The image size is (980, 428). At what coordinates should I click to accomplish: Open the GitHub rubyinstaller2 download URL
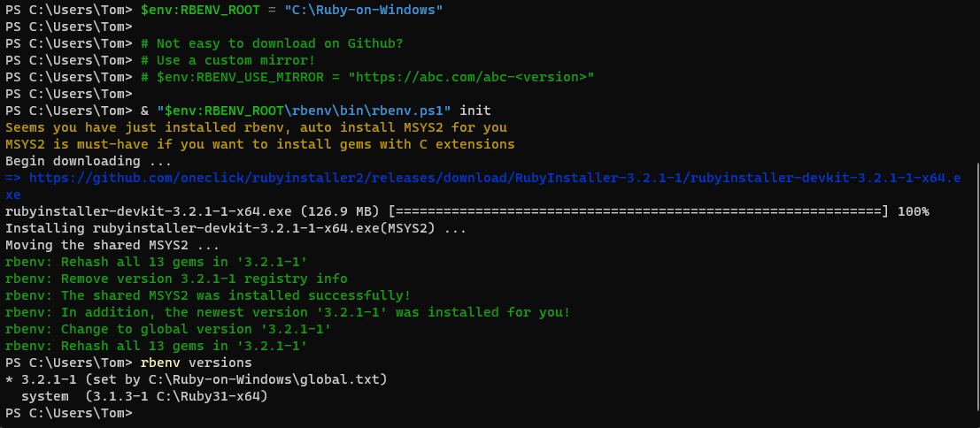(496, 179)
